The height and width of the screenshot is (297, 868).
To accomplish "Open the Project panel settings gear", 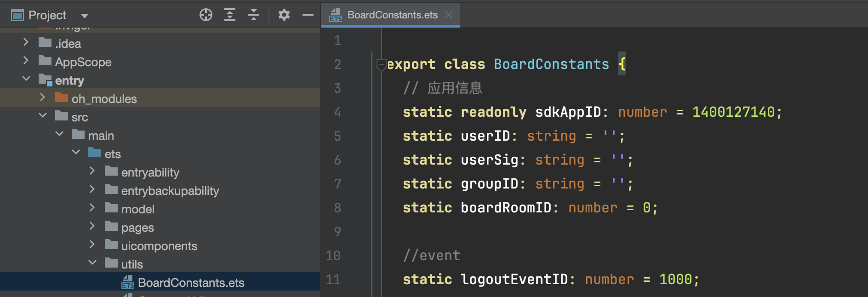I will pyautogui.click(x=284, y=15).
